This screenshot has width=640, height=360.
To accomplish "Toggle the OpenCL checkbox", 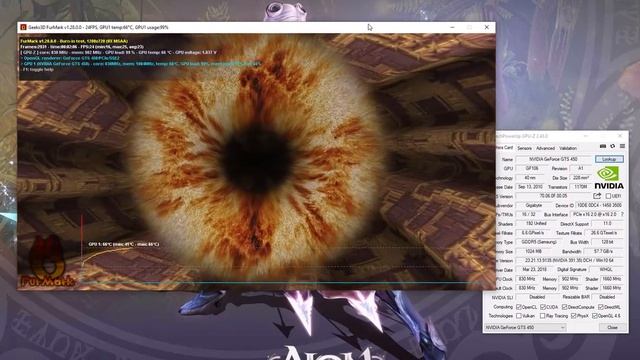I will [518, 307].
